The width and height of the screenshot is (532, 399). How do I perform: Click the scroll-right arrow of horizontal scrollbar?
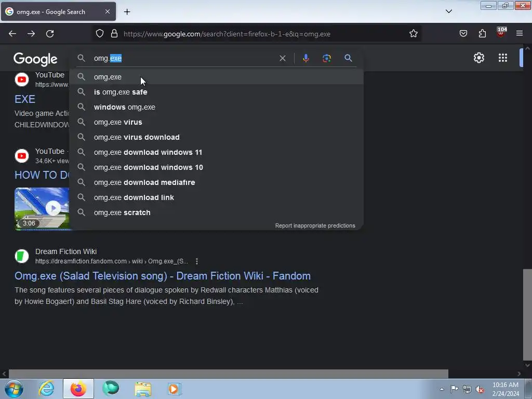coord(519,374)
